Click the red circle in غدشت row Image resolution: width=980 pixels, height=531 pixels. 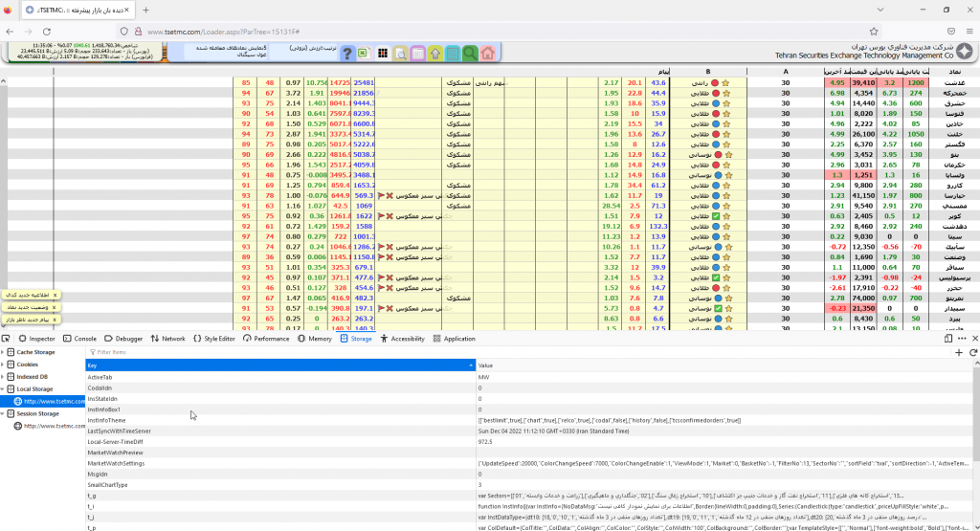click(715, 83)
